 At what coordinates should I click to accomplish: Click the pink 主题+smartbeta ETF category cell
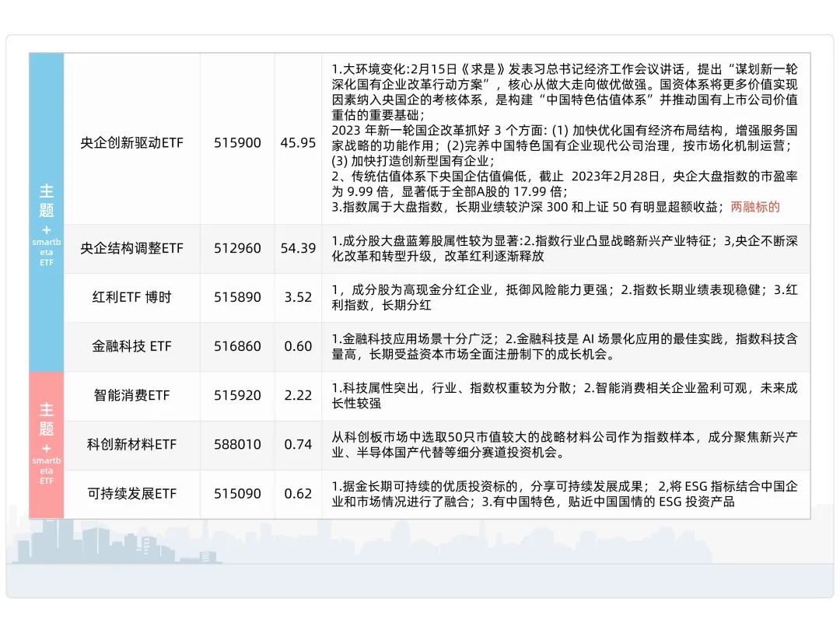click(x=47, y=445)
